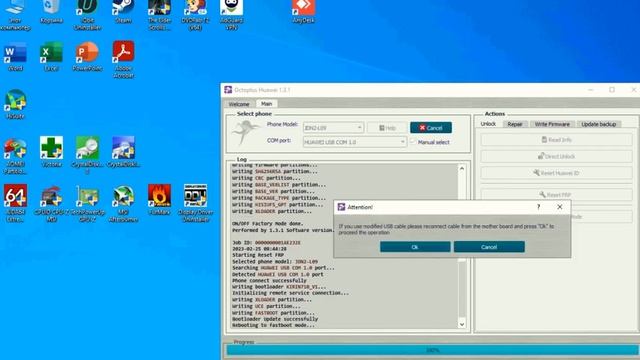Launch TechPowerUp GPU-Z shortcut
Screen dimensions: 640x360
tap(87, 203)
